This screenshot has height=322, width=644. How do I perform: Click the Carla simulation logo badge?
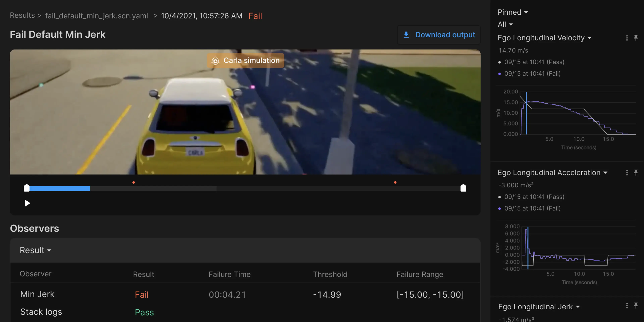tap(215, 61)
